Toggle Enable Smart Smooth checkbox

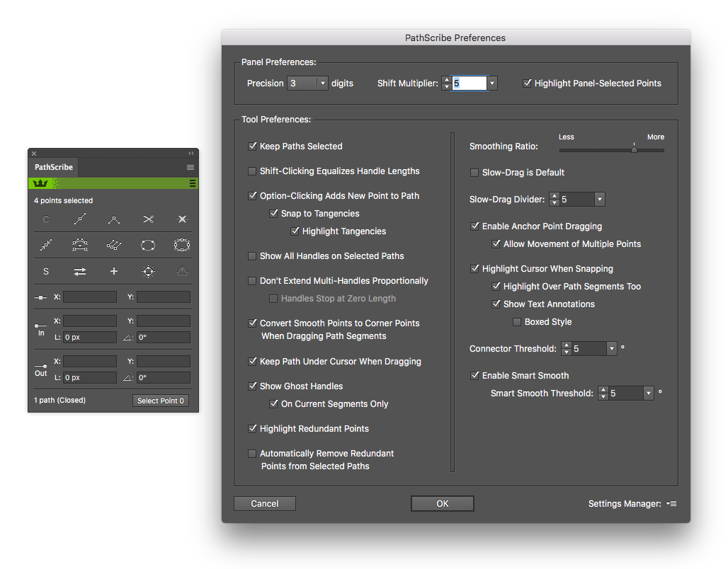point(474,376)
